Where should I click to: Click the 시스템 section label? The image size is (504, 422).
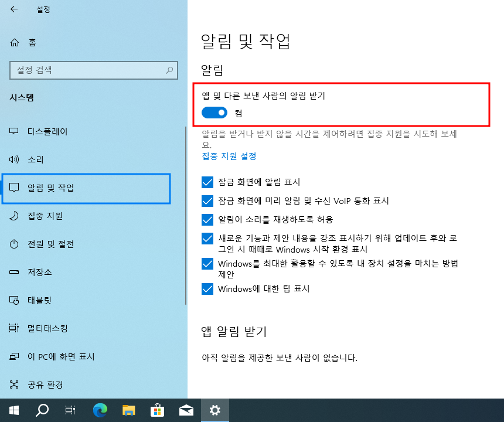click(22, 97)
